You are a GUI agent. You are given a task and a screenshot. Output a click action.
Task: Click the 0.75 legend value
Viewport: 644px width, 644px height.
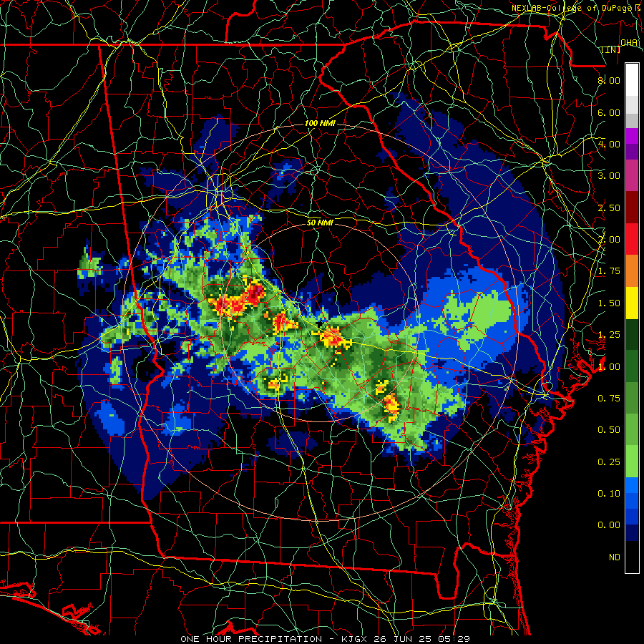coord(609,399)
